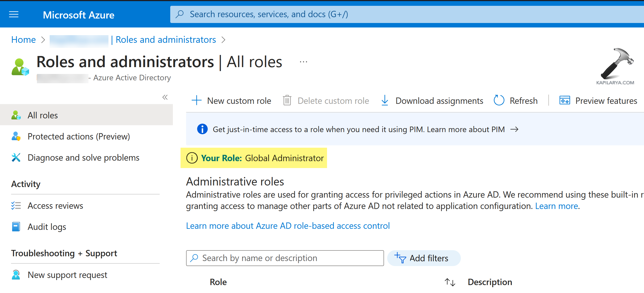The height and width of the screenshot is (293, 644).
Task: Click the New custom role plus icon
Action: pos(196,101)
